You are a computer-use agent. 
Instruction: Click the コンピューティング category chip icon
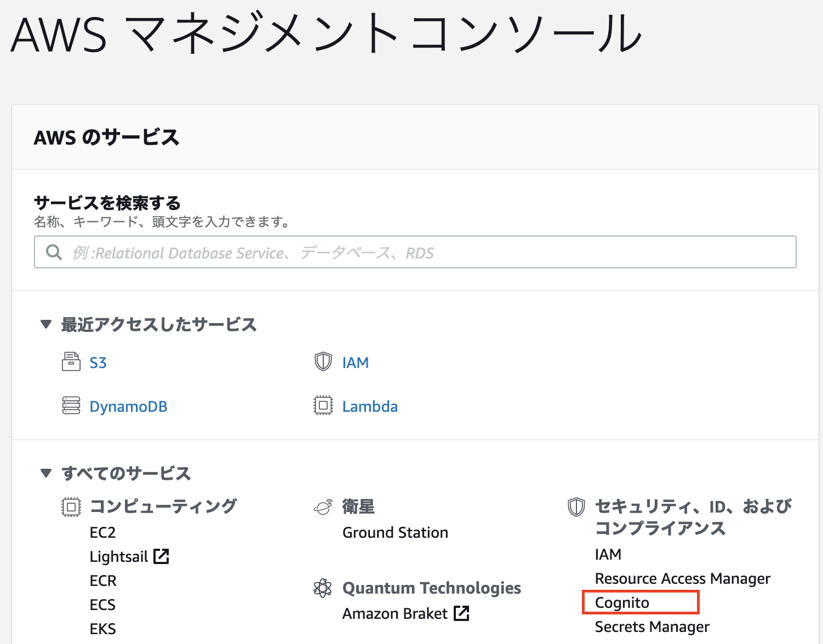71,507
